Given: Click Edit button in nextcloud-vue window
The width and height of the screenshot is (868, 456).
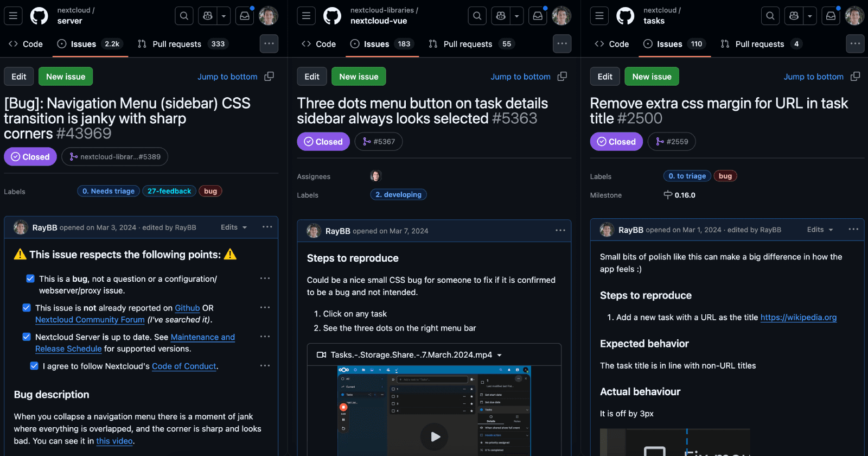Looking at the screenshot, I should (312, 77).
